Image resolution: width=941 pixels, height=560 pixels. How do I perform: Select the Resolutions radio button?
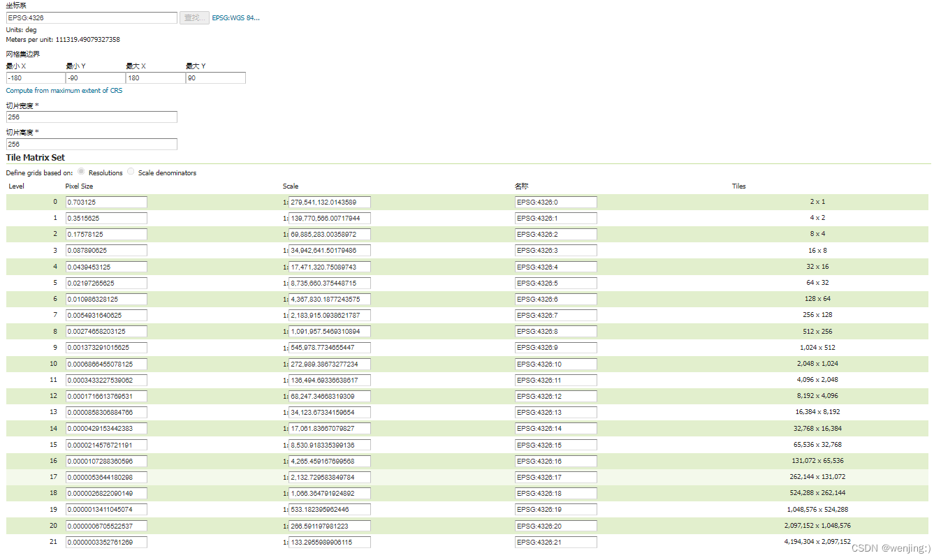(82, 172)
